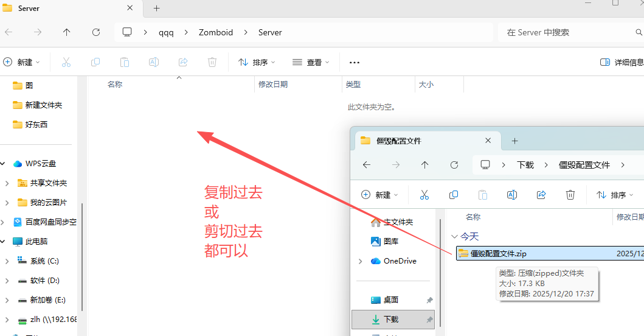Open the 排序 sort dropdown in Server window
The image size is (644, 336).
(257, 62)
